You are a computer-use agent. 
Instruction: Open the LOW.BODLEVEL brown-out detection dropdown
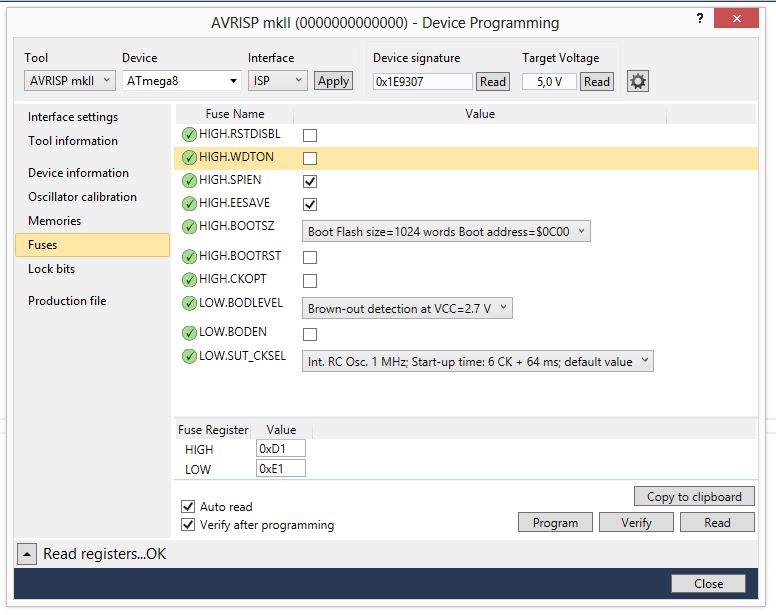407,309
